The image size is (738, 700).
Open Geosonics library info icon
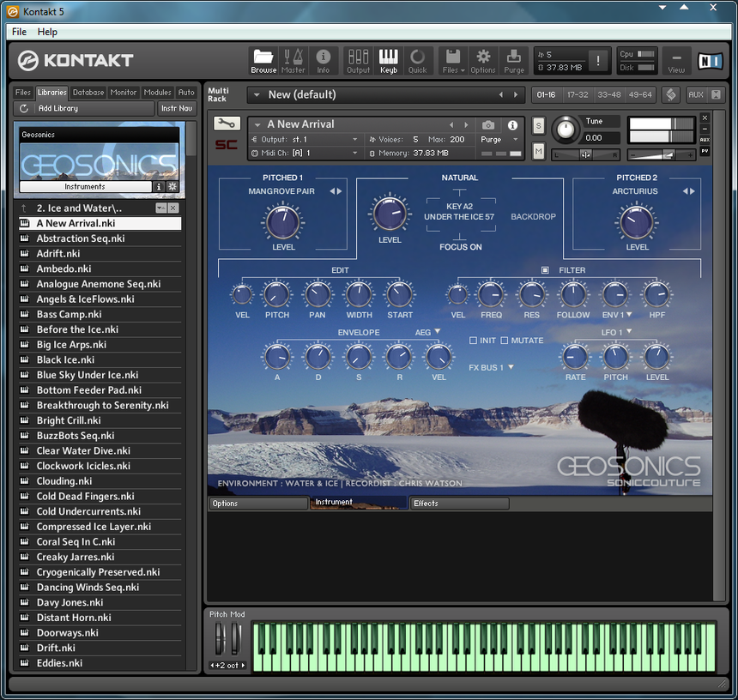[159, 186]
